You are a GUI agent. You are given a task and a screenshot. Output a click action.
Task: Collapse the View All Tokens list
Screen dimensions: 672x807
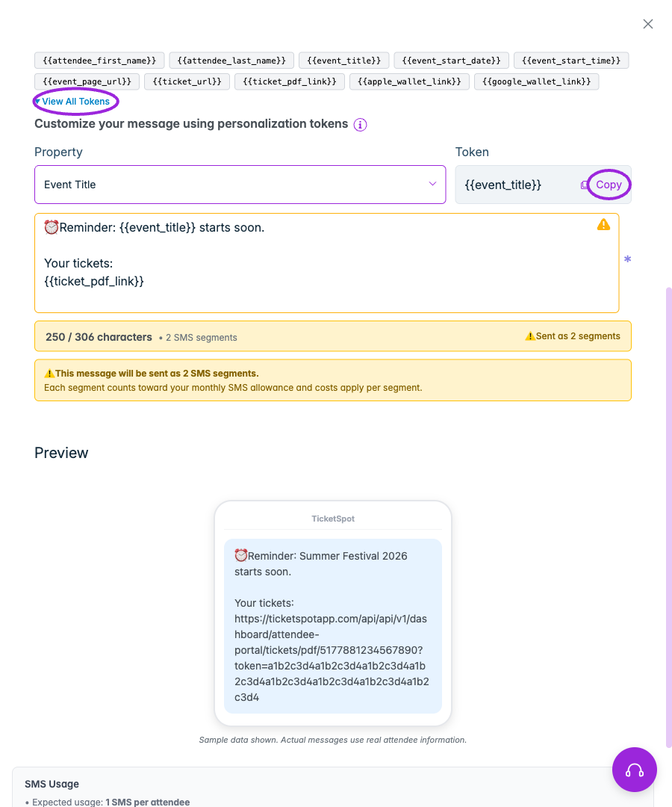click(x=72, y=102)
